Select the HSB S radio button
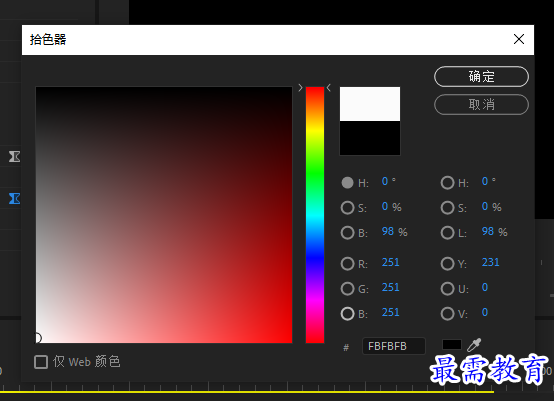The height and width of the screenshot is (401, 554). pyautogui.click(x=347, y=208)
